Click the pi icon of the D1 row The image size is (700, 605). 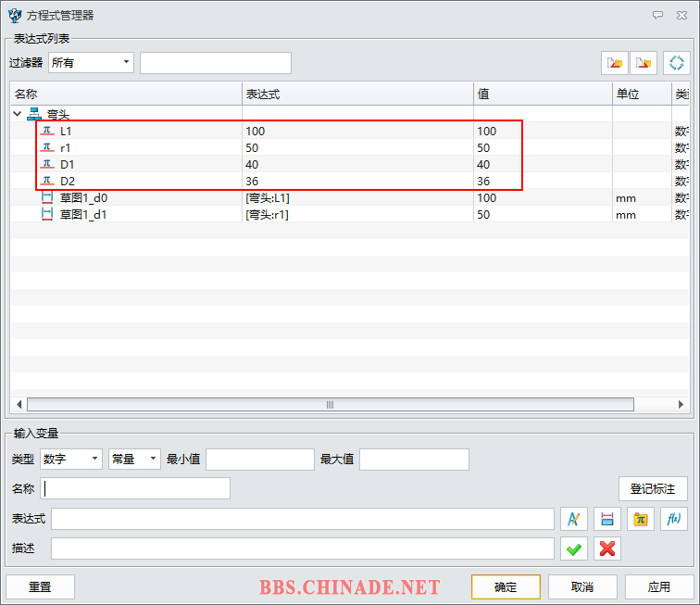[47, 164]
